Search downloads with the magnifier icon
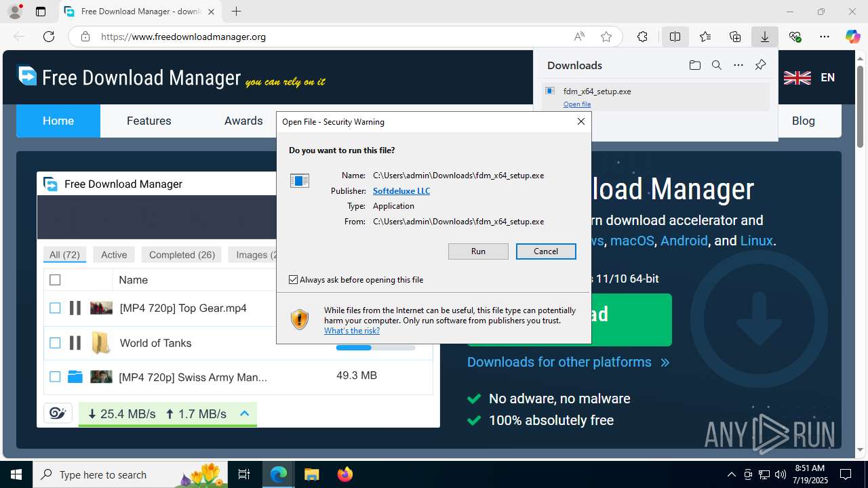 coord(716,65)
